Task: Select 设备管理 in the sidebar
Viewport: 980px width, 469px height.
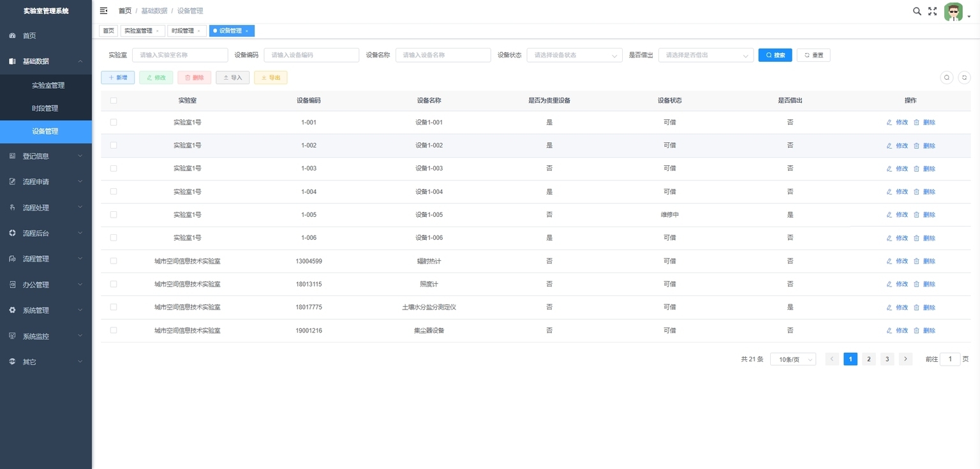Action: click(x=46, y=131)
